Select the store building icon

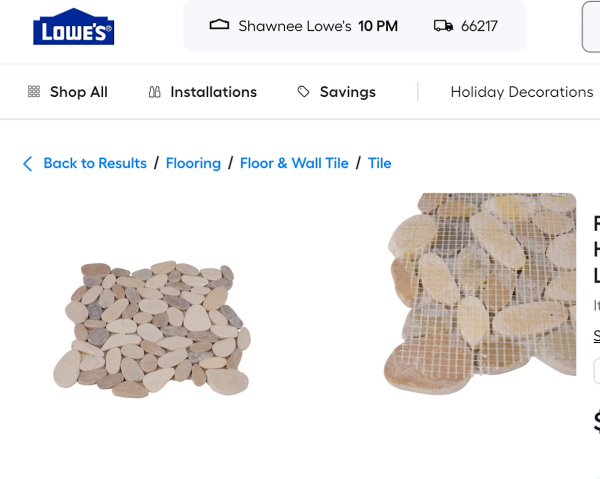tap(219, 25)
